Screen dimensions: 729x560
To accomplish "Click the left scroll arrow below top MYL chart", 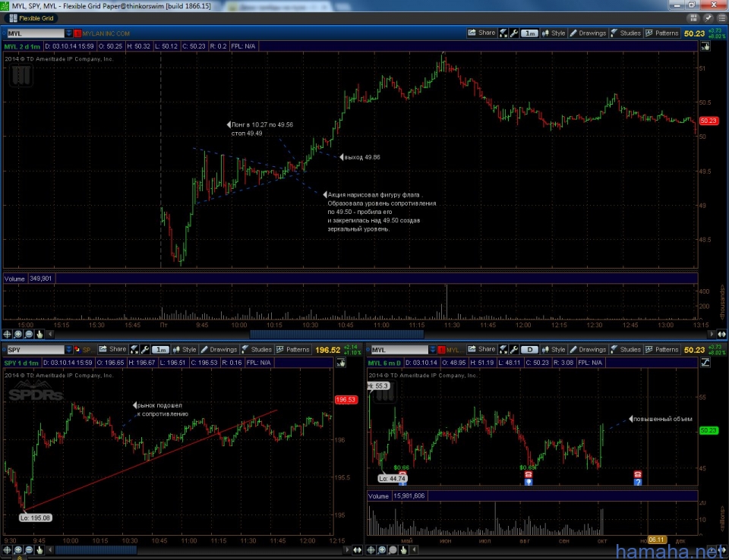I will point(50,334).
